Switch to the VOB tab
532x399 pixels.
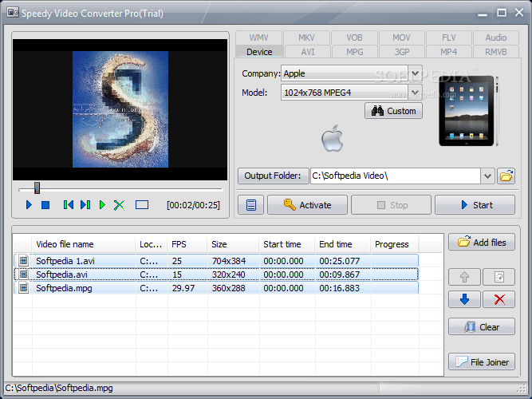point(354,38)
